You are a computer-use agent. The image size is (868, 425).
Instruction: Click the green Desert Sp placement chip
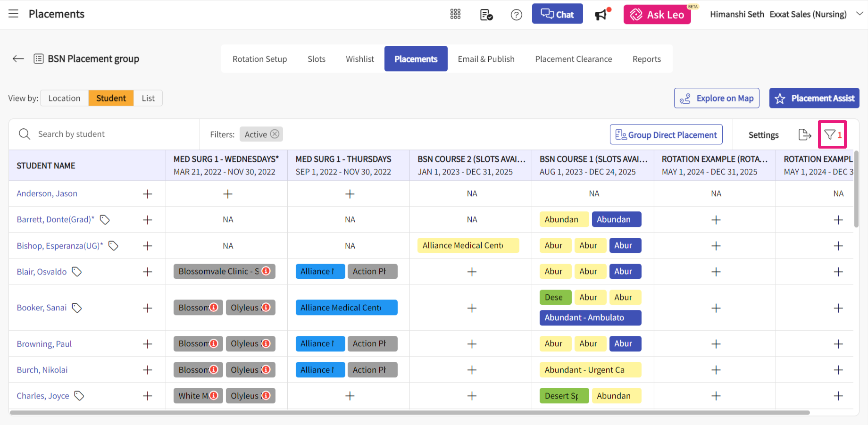(564, 396)
